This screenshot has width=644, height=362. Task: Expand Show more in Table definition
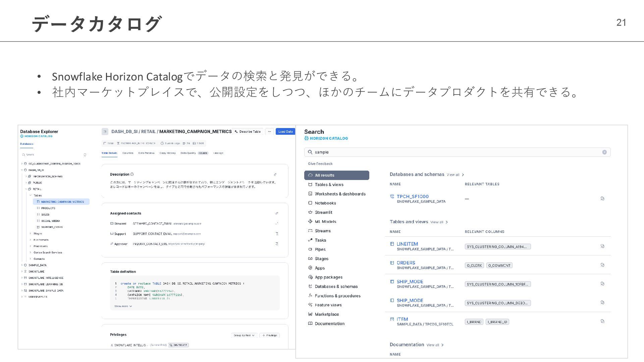[123, 306]
